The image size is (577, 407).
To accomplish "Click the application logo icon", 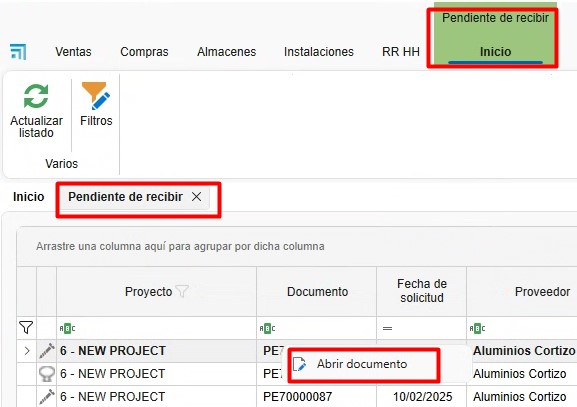I will [18, 52].
